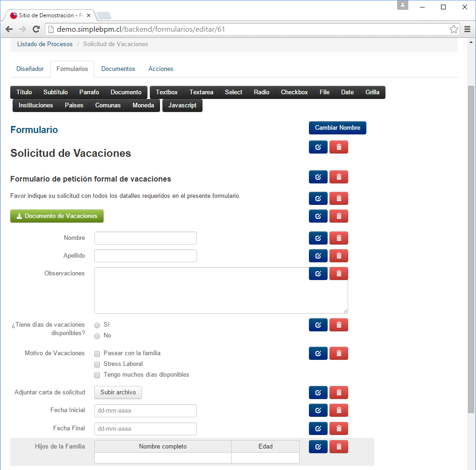This screenshot has width=476, height=470.
Task: Open the Chrome menu
Action: (x=468, y=29)
